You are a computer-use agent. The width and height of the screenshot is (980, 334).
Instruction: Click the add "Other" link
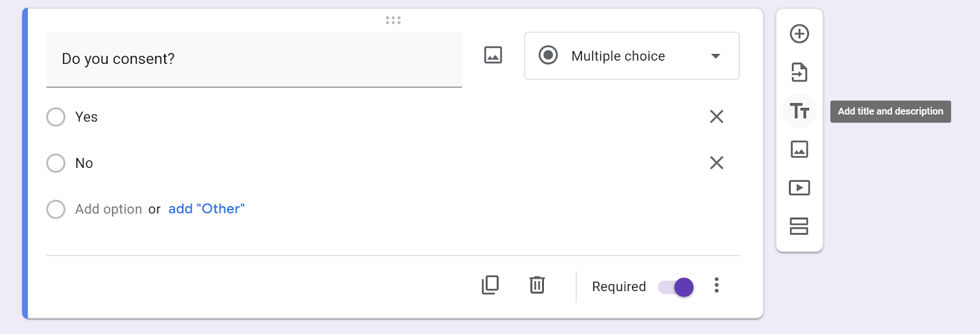point(206,209)
